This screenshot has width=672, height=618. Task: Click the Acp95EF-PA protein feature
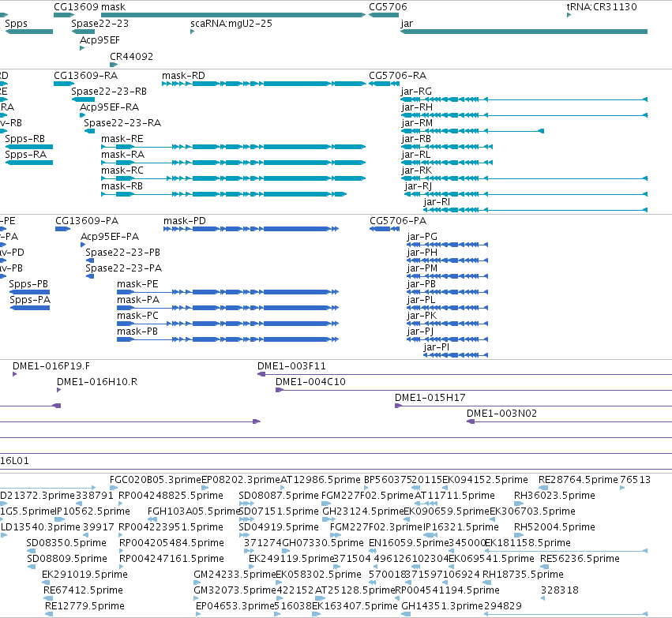pos(83,245)
